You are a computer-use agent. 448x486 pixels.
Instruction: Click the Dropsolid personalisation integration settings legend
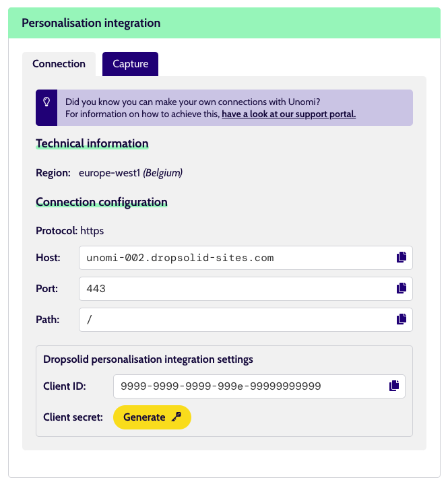click(148, 359)
